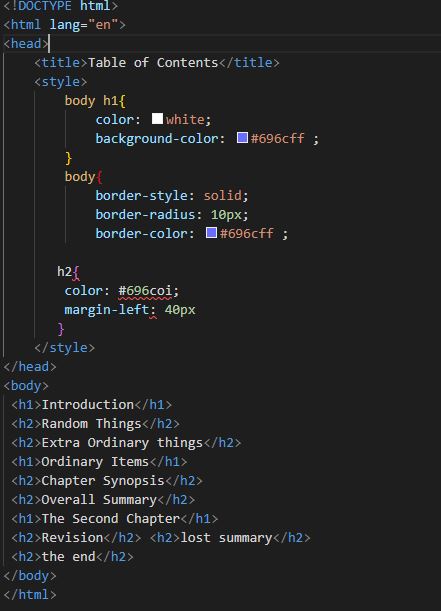Click 'the end' h2 text
Screen dimensions: 441x611
point(68,557)
